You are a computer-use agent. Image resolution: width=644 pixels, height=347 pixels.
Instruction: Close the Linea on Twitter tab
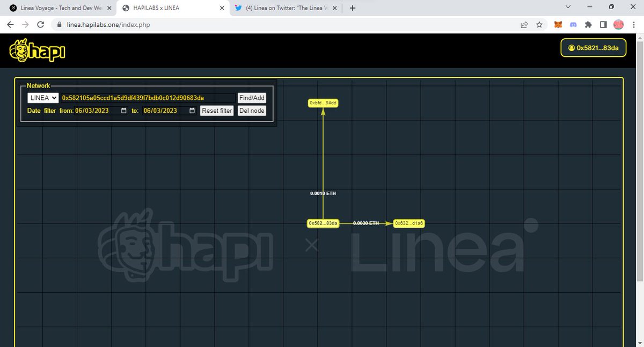coord(334,9)
